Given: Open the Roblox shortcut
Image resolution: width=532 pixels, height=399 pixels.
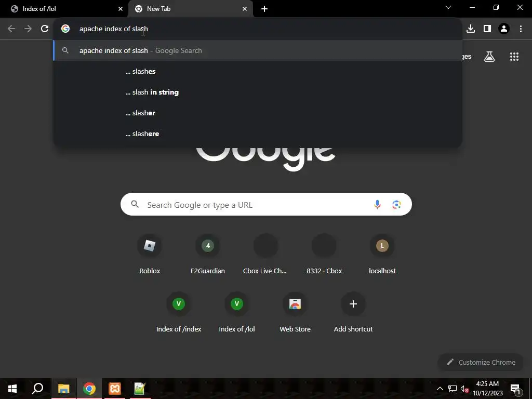Looking at the screenshot, I should pyautogui.click(x=150, y=254).
